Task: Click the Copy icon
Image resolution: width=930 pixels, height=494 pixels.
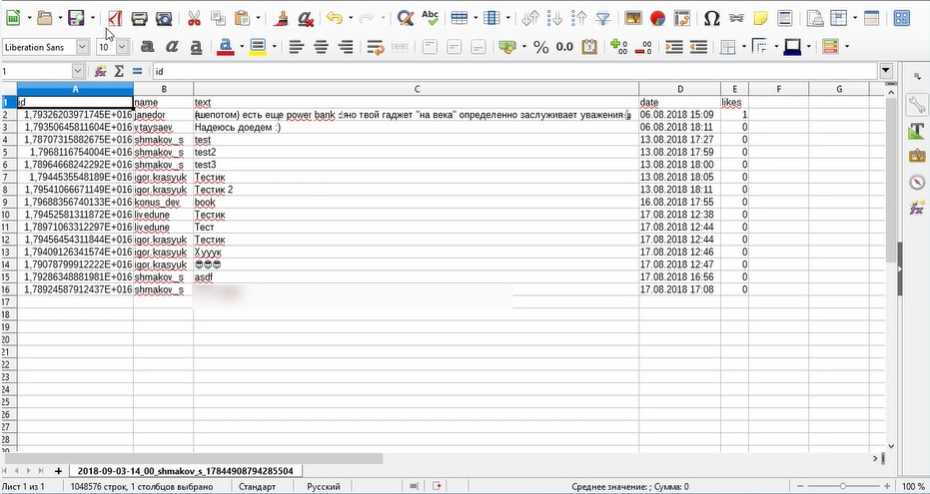Action: [x=218, y=18]
